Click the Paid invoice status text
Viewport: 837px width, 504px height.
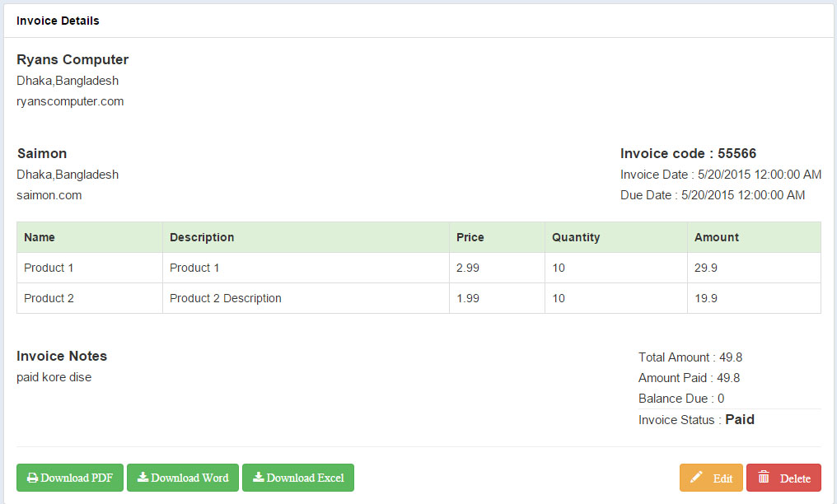coord(740,419)
